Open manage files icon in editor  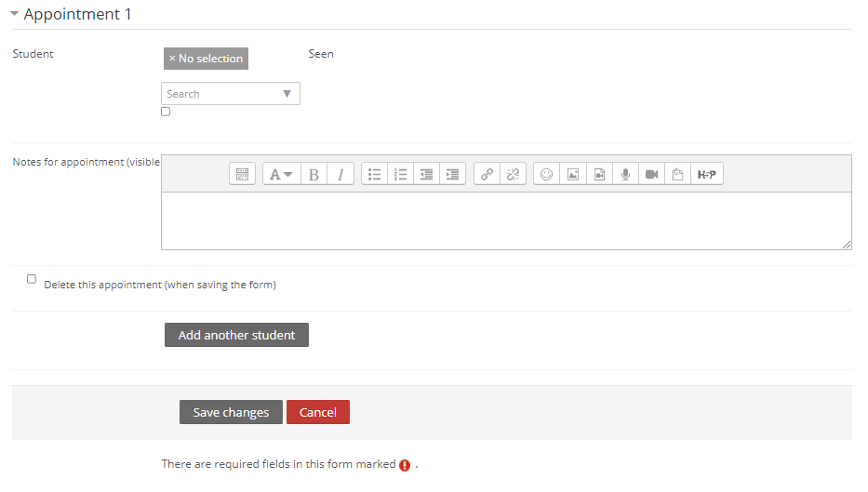pos(677,174)
